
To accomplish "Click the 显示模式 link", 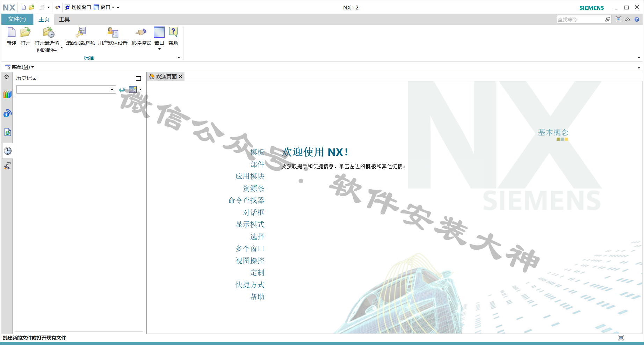I will click(x=250, y=225).
